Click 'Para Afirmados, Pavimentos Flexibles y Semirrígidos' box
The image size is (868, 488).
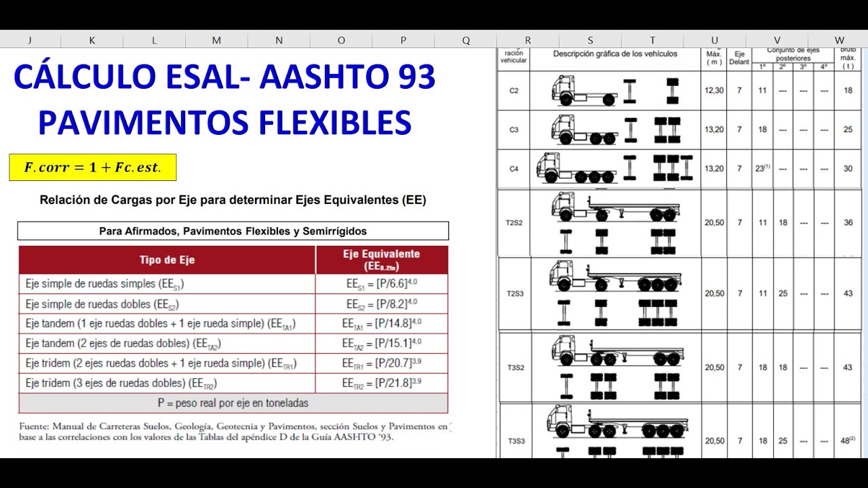233,230
